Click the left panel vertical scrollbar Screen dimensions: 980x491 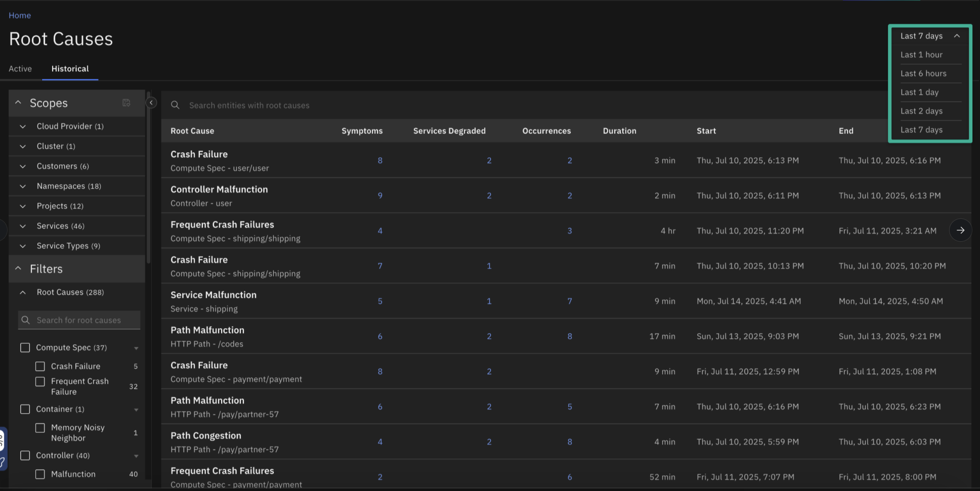pyautogui.click(x=148, y=178)
